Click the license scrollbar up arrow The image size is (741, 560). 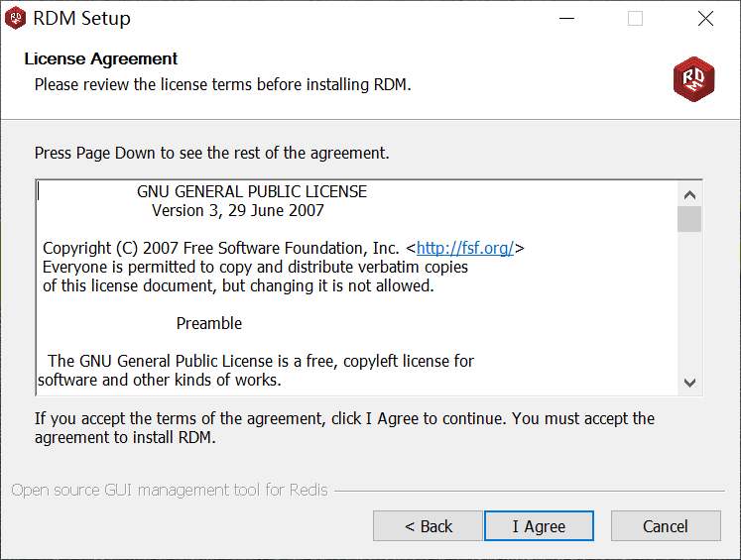pos(689,194)
